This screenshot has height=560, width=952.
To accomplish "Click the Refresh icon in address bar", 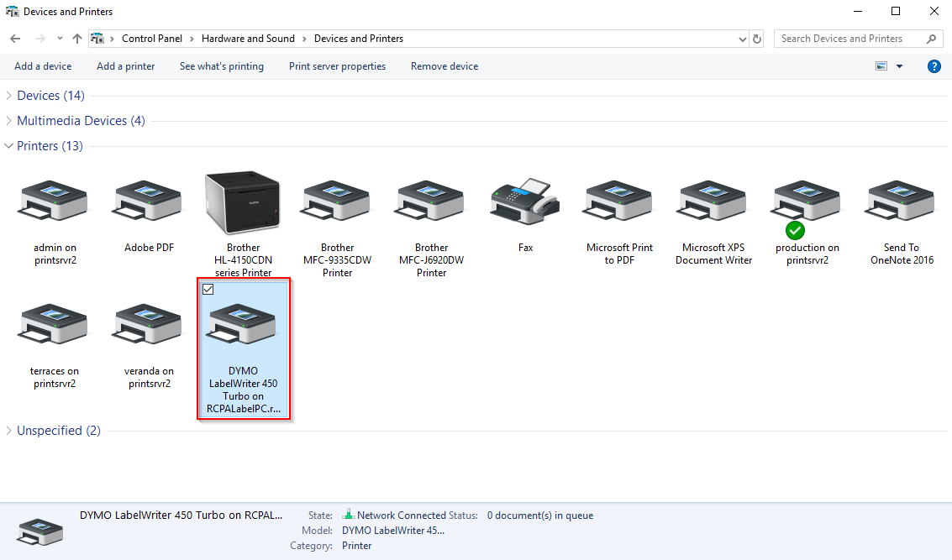I will (757, 39).
